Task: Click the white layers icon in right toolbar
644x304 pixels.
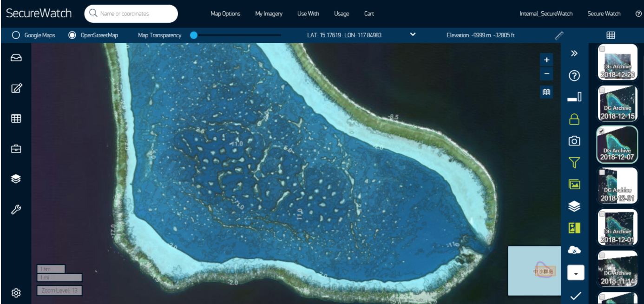Action: 574,206
